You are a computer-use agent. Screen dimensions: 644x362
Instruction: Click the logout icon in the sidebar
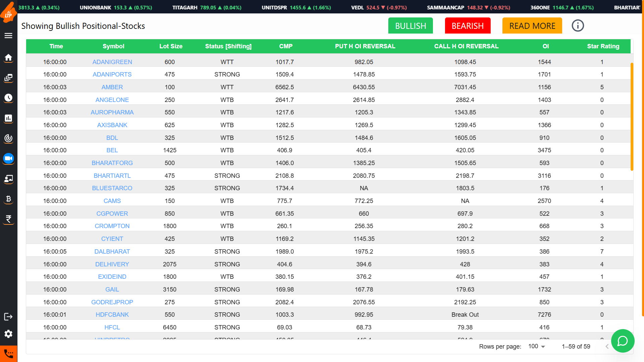(8, 316)
